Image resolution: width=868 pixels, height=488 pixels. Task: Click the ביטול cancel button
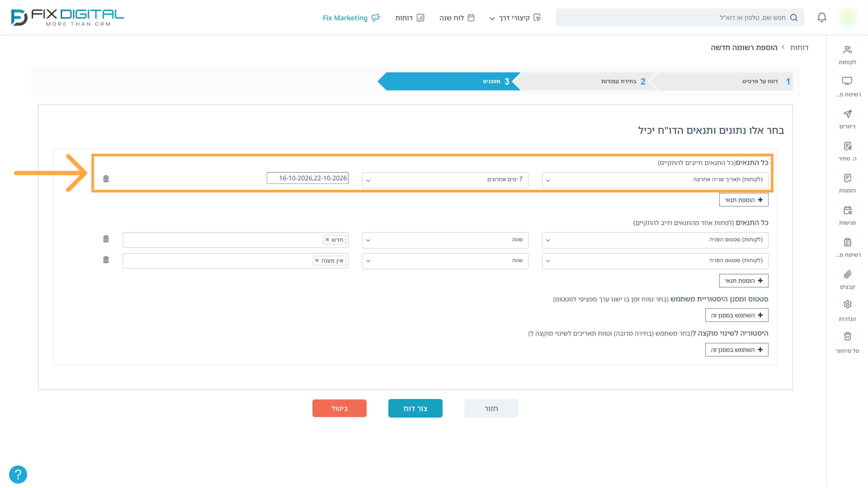(x=340, y=408)
